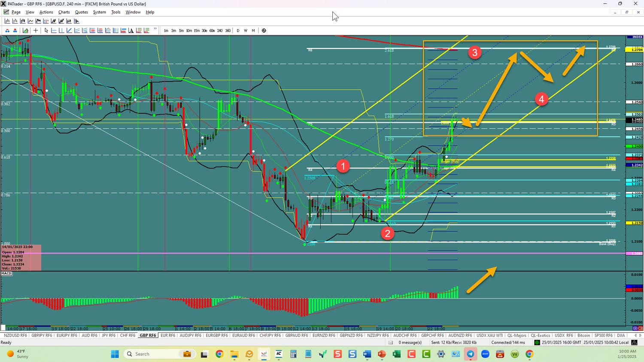Select the line chart type icon
644x362 pixels.
[30, 21]
